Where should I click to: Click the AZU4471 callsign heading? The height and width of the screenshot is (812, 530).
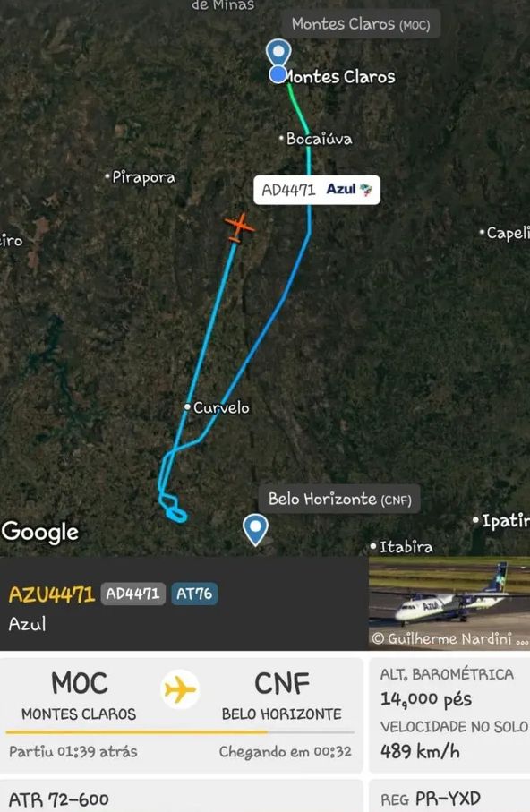52,594
